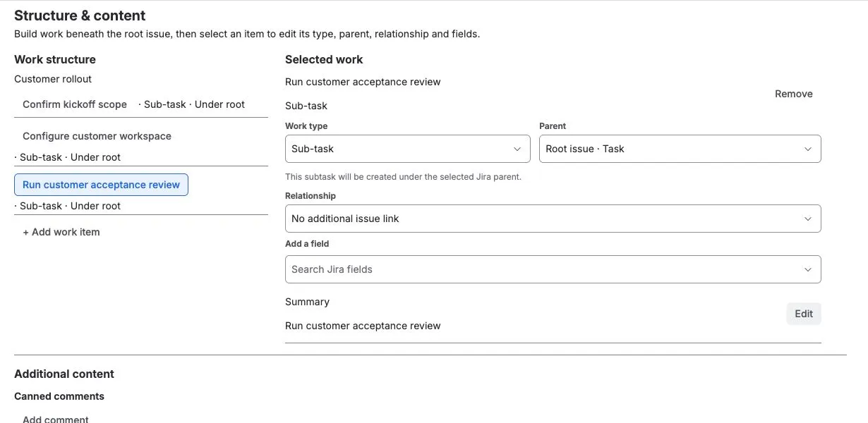
Task: Select Configure customer workspace work item
Action: 97,136
